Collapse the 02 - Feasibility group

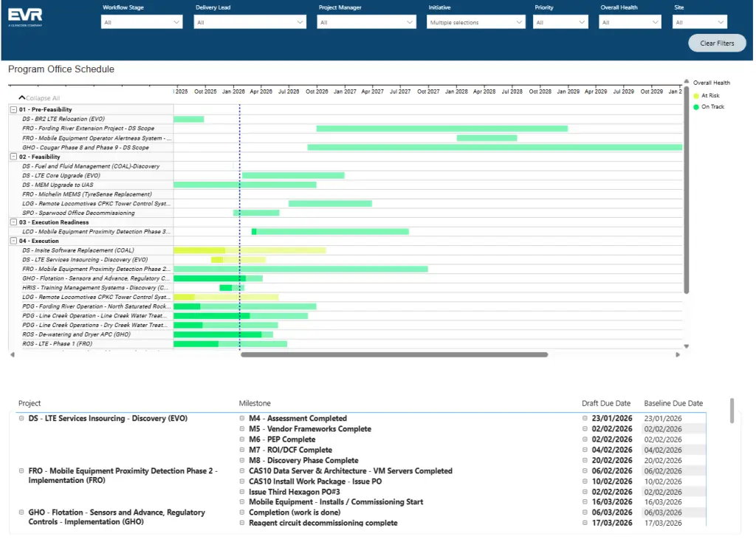tap(13, 157)
